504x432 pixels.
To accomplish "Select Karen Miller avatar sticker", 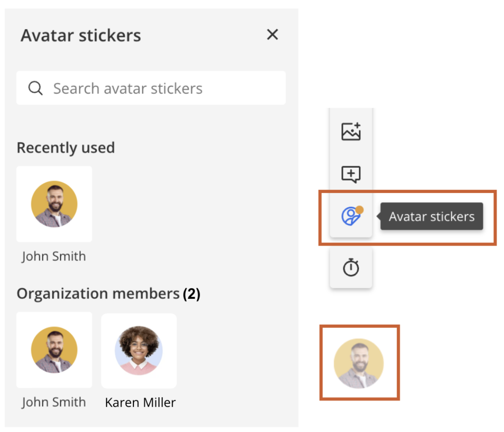I will (x=139, y=351).
